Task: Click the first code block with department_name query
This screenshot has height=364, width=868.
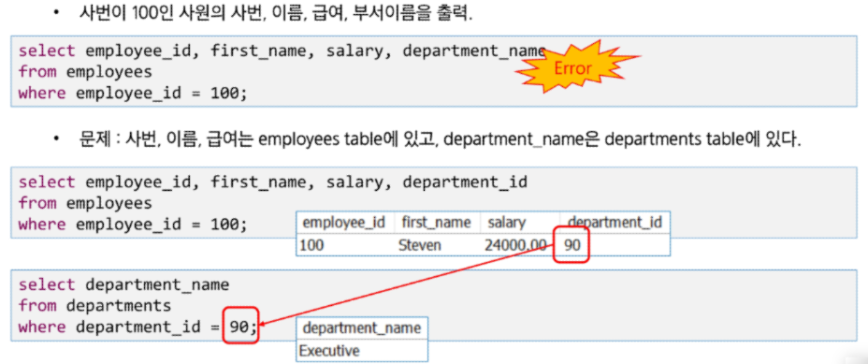Action: coord(433,71)
